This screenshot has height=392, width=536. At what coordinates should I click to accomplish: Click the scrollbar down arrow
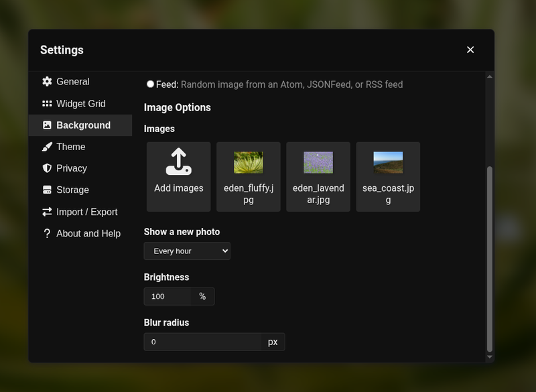[490, 356]
